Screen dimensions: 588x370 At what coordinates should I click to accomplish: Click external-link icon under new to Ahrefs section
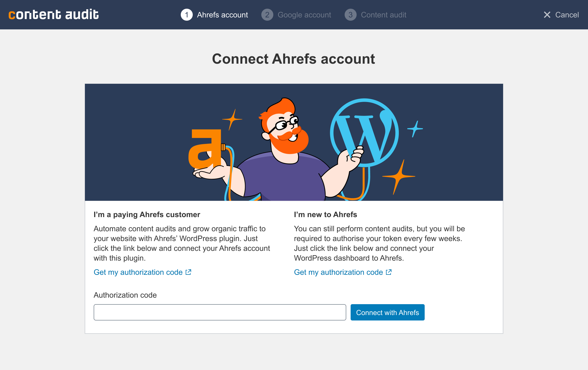(x=389, y=272)
